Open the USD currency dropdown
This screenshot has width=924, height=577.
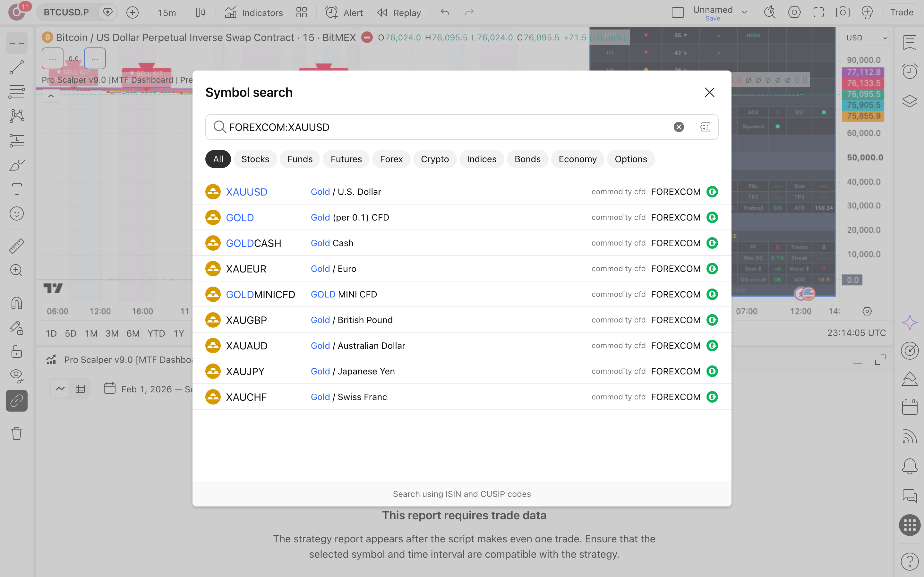point(866,38)
